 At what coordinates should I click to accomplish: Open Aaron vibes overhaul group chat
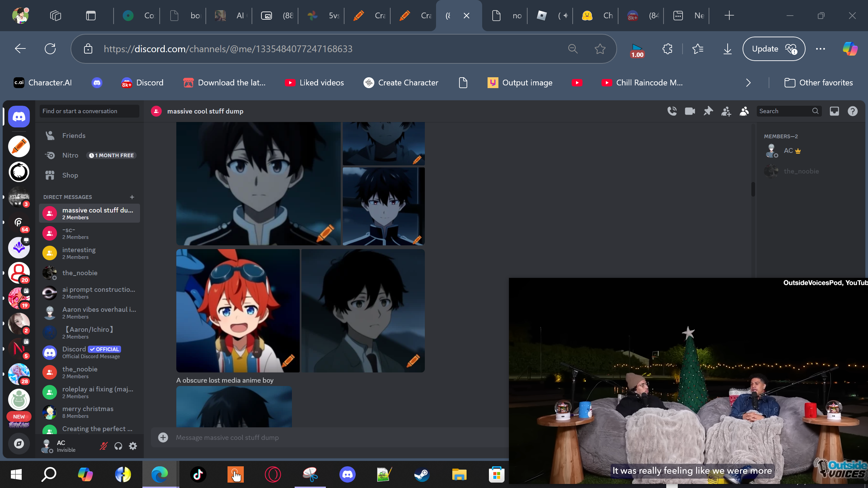(x=90, y=312)
